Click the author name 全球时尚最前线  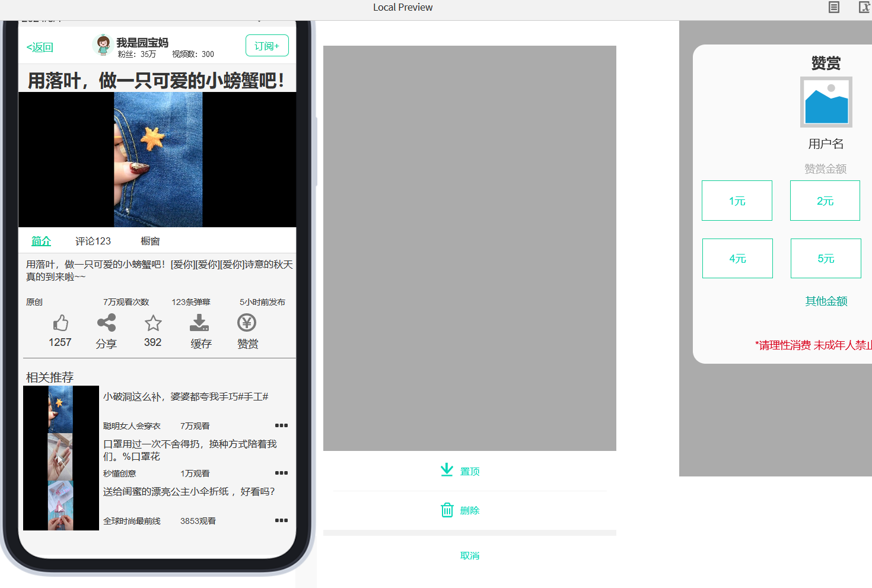(x=132, y=521)
